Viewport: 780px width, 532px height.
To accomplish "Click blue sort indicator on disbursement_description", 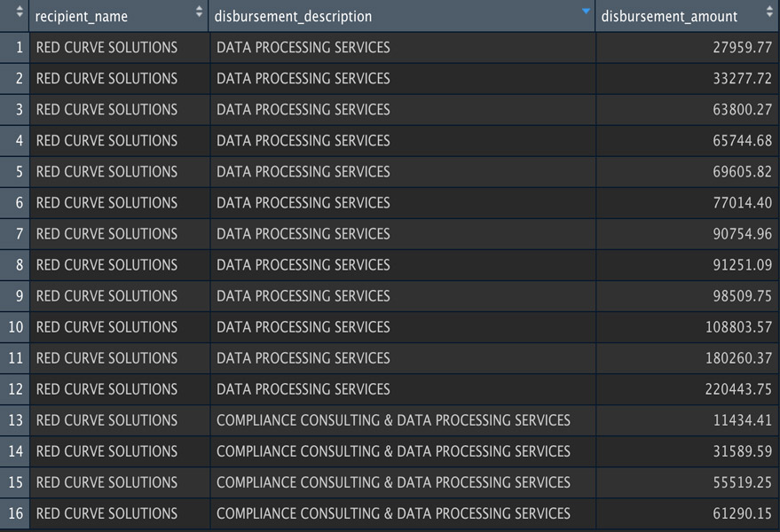I will 586,11.
